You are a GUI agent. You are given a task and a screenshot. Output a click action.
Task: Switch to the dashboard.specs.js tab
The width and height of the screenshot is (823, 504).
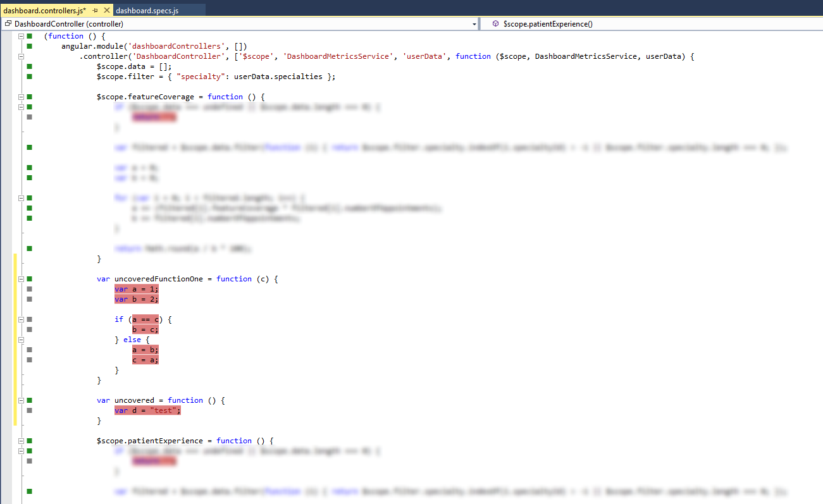coord(147,11)
